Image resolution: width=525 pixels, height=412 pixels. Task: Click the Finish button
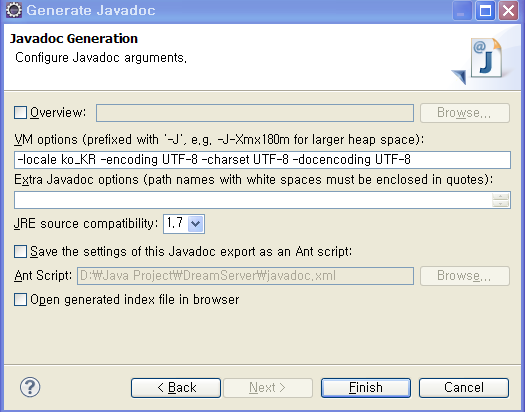coord(366,388)
